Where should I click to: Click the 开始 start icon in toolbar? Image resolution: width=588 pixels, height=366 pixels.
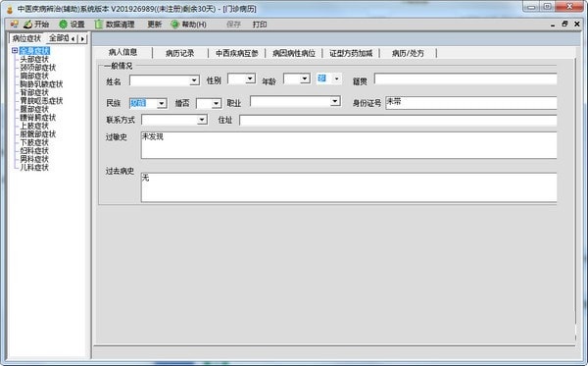(27, 25)
